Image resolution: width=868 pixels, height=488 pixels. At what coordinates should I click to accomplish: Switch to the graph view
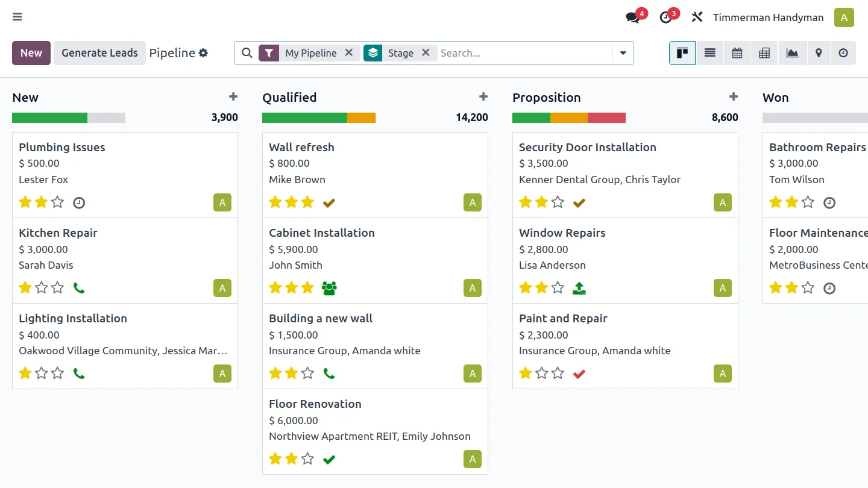[x=792, y=53]
